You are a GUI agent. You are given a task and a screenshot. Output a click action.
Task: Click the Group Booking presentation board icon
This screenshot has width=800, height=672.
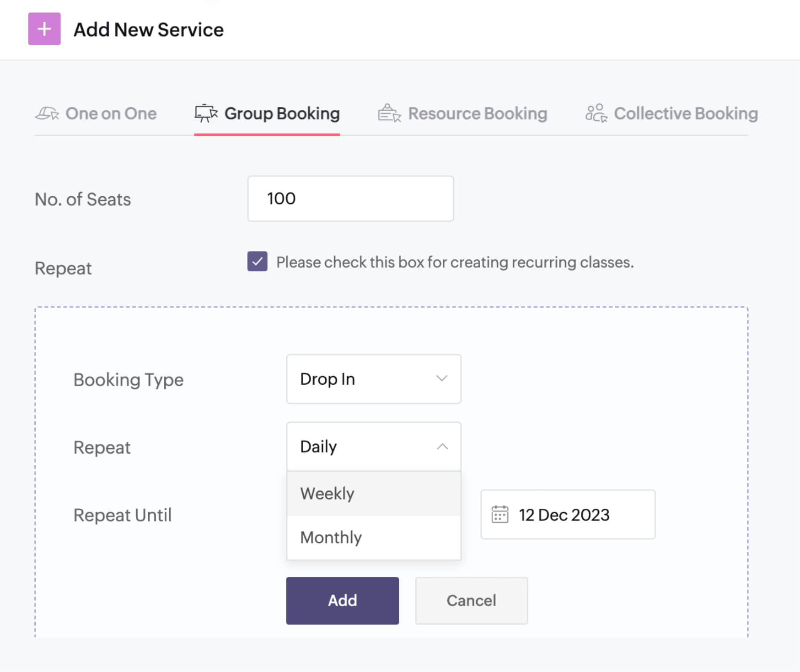[206, 113]
